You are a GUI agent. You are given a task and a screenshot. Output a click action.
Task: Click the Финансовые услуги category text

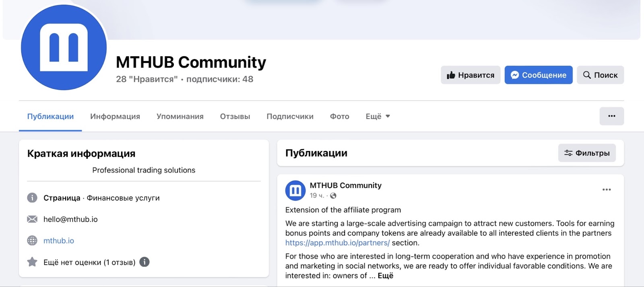(123, 198)
